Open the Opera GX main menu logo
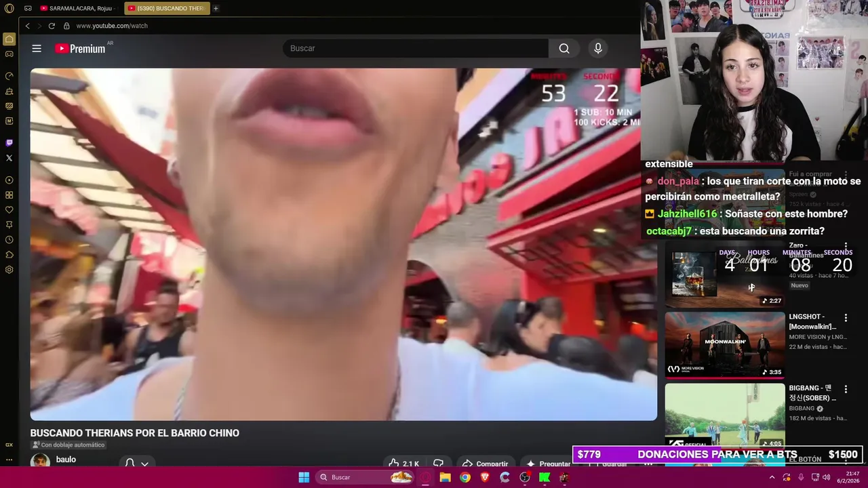 click(x=9, y=8)
